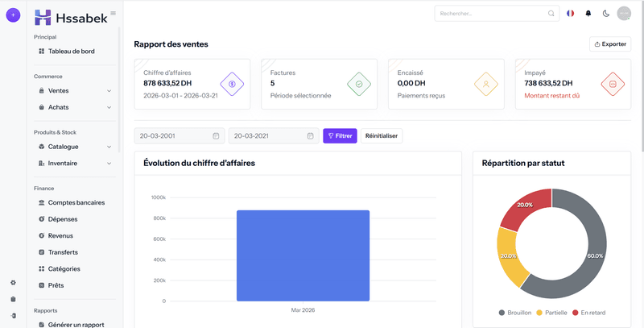Click the purple plus quick-add button
The height and width of the screenshot is (328, 644).
(x=13, y=15)
